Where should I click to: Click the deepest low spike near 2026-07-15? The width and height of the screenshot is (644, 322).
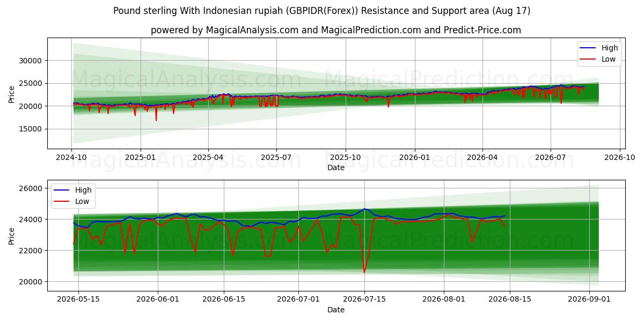[364, 272]
